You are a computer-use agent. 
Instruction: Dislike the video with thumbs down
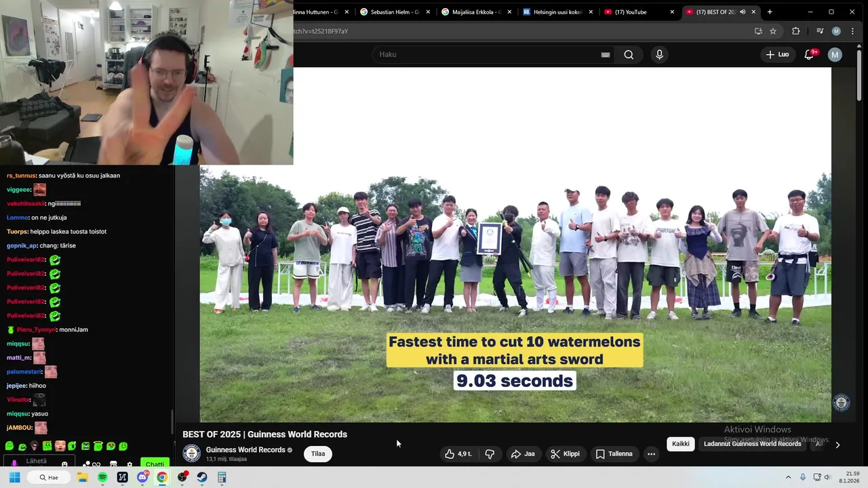pyautogui.click(x=490, y=454)
